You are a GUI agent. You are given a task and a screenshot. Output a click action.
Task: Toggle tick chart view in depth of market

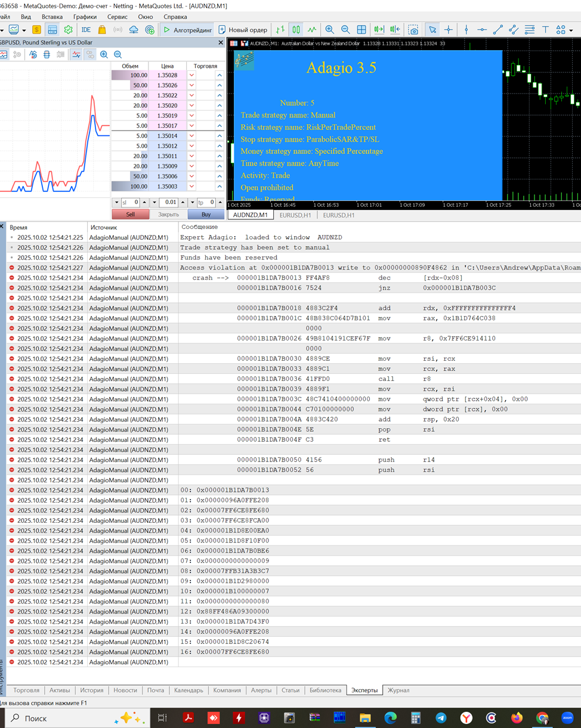tap(76, 54)
